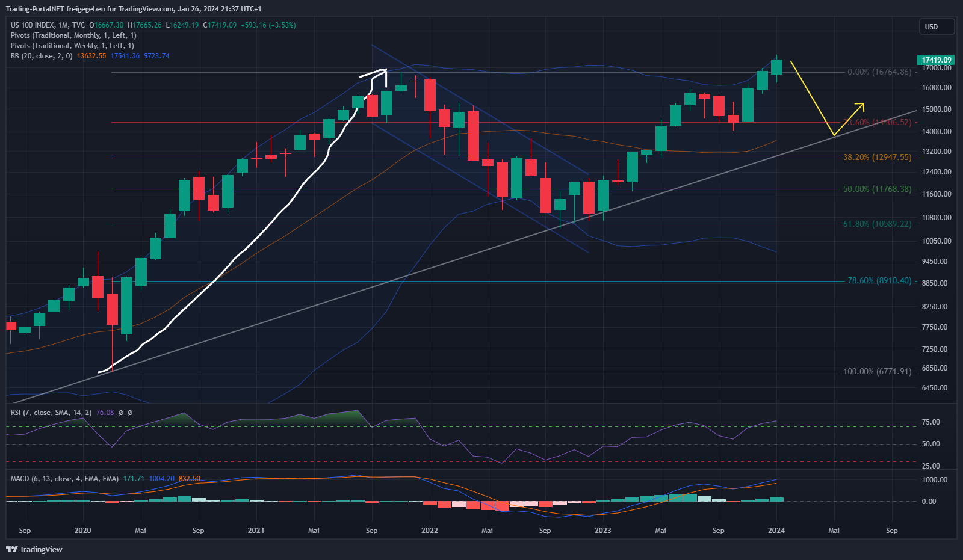Image resolution: width=963 pixels, height=560 pixels.
Task: Click the current price label 17419.09
Action: coord(937,60)
